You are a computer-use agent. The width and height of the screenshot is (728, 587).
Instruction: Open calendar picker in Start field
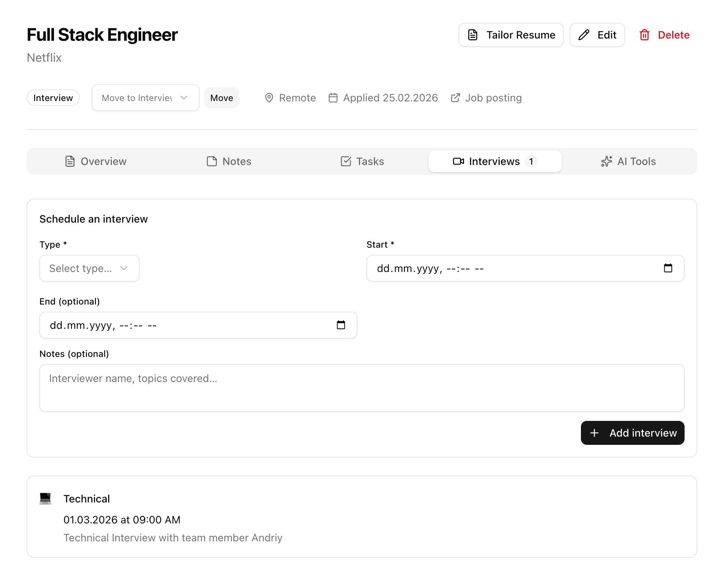668,268
